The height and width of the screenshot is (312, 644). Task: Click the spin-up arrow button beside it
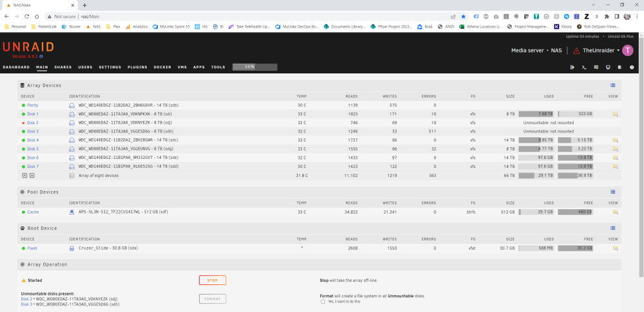(x=32, y=175)
